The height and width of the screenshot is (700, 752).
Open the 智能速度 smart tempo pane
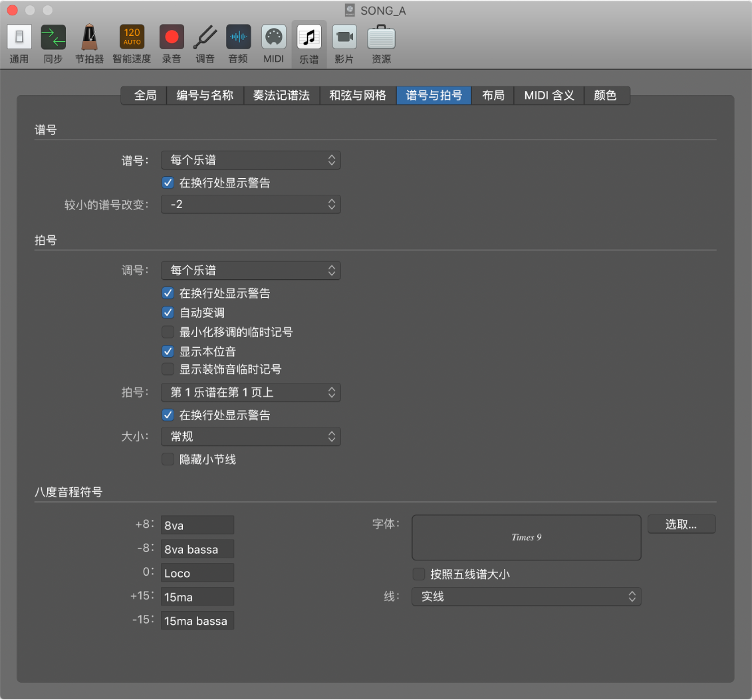coord(132,44)
